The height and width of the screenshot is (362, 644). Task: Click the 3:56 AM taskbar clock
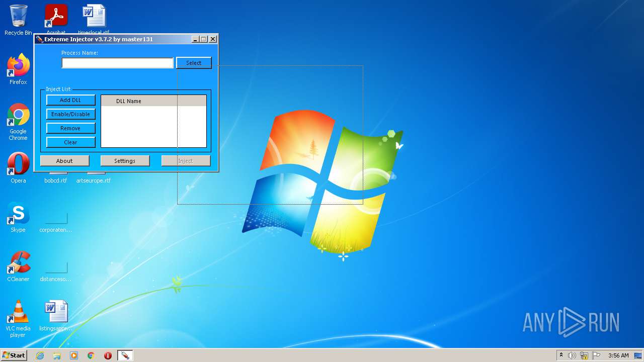click(x=618, y=355)
